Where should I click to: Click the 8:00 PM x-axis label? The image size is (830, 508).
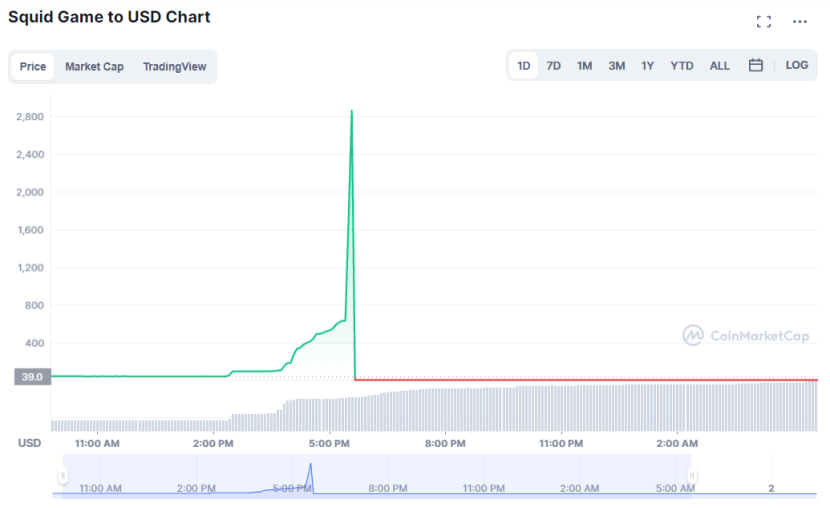[x=445, y=443]
